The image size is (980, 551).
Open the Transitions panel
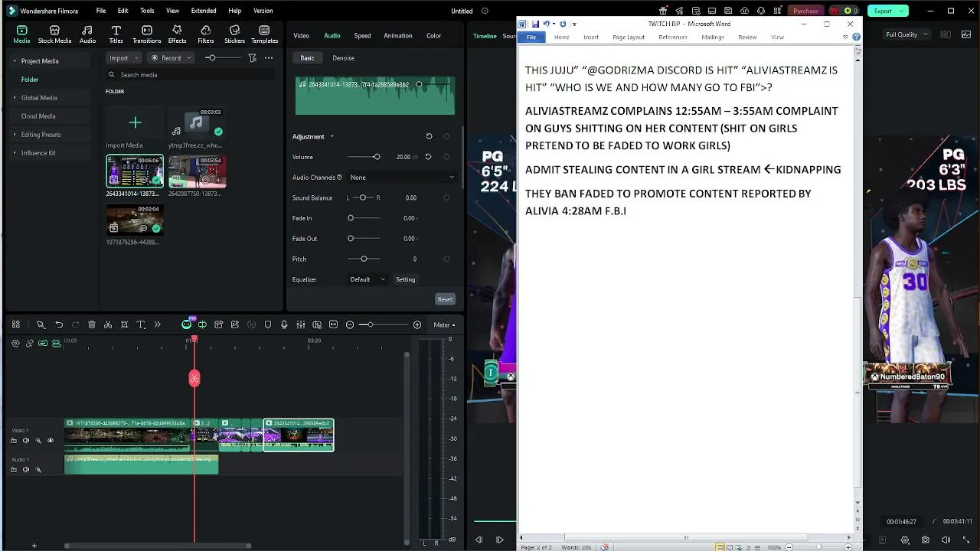pyautogui.click(x=147, y=34)
